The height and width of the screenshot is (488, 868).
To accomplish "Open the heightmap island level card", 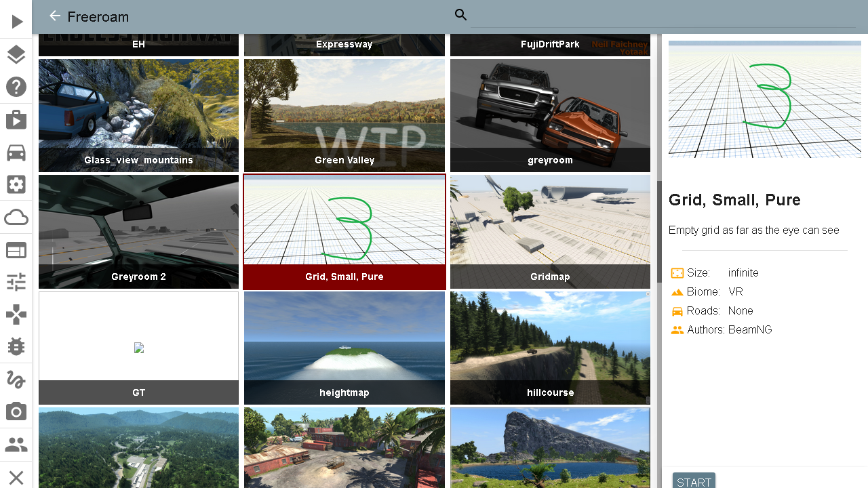I will [x=344, y=348].
